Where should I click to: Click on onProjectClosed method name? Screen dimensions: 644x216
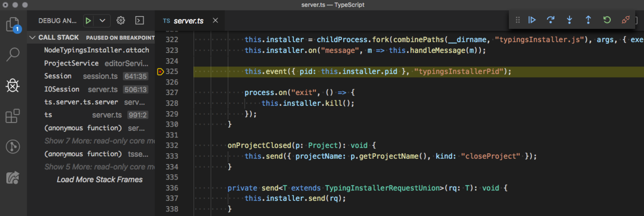coord(259,145)
